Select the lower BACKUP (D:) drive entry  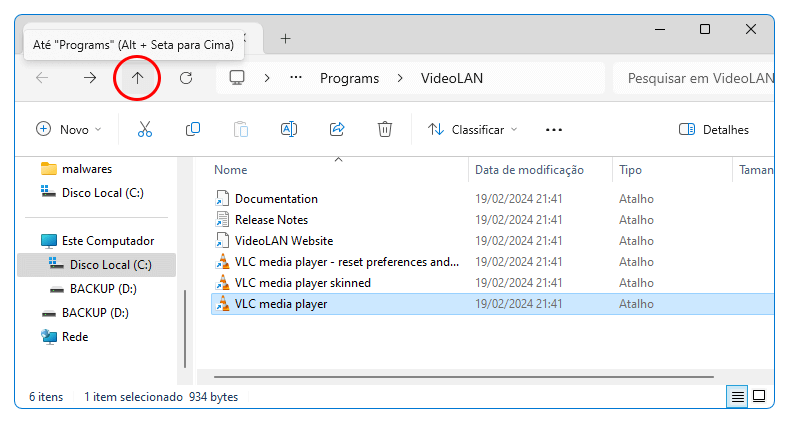point(95,313)
